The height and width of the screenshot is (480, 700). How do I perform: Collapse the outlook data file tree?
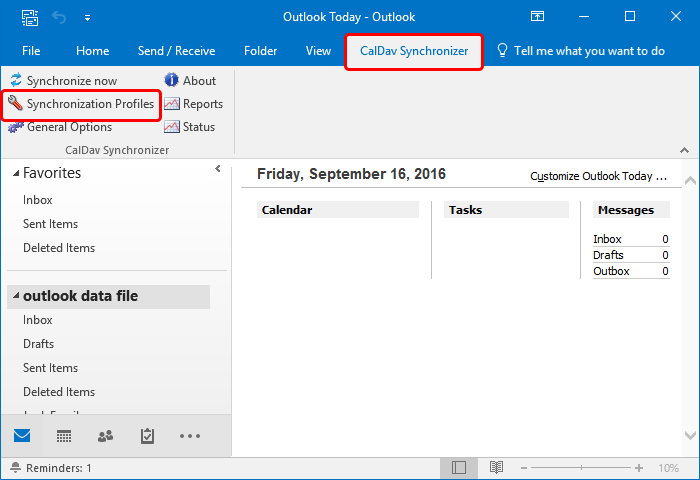[x=16, y=297]
